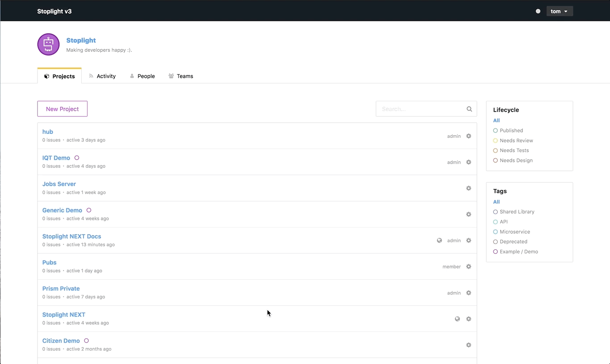The height and width of the screenshot is (364, 610).
Task: Click the Stoplight organization name link
Action: (x=81, y=40)
